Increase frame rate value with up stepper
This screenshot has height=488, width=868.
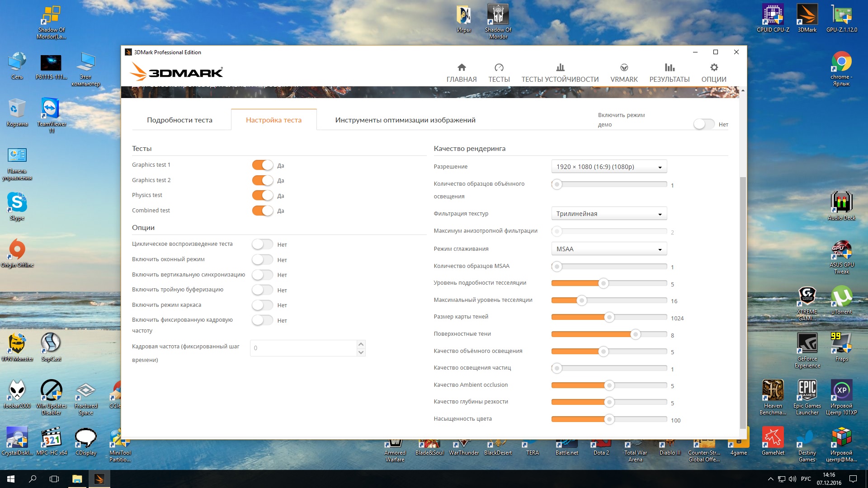pyautogui.click(x=361, y=344)
